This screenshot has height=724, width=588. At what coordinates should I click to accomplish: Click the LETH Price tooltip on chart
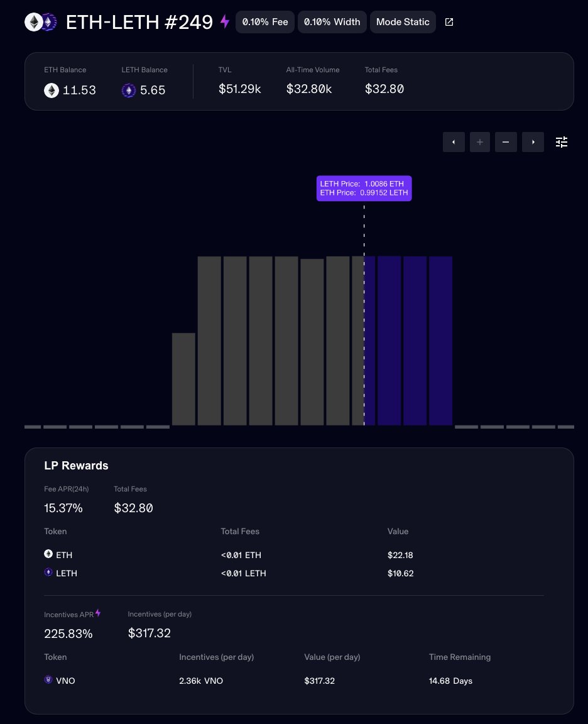tap(364, 189)
